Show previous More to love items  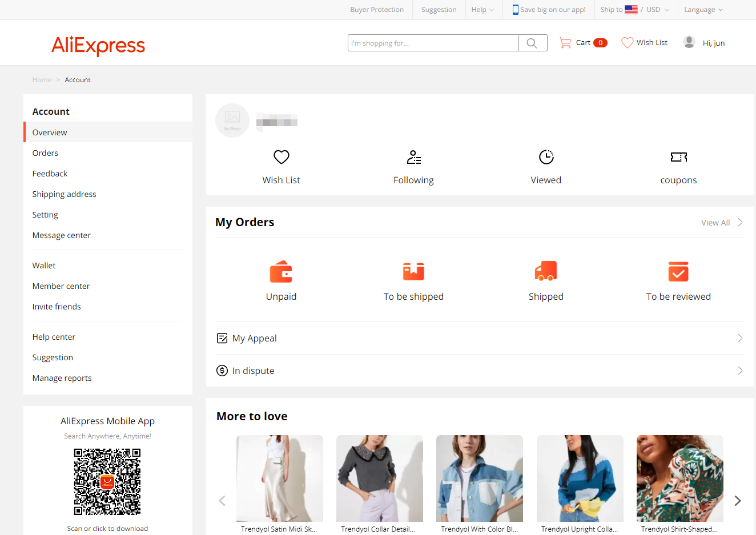(x=222, y=501)
